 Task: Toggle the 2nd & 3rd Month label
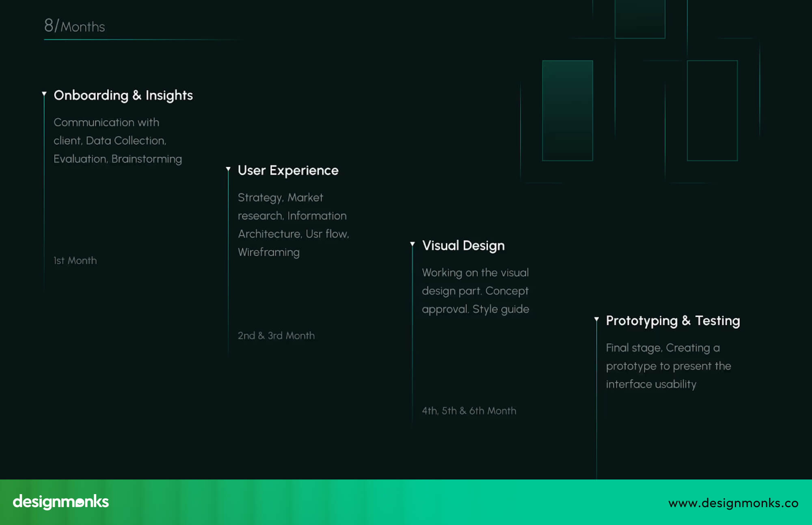tap(276, 335)
